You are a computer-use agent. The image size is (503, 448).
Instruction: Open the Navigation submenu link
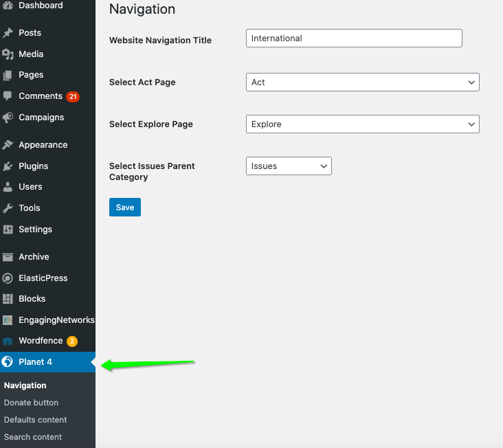[25, 385]
